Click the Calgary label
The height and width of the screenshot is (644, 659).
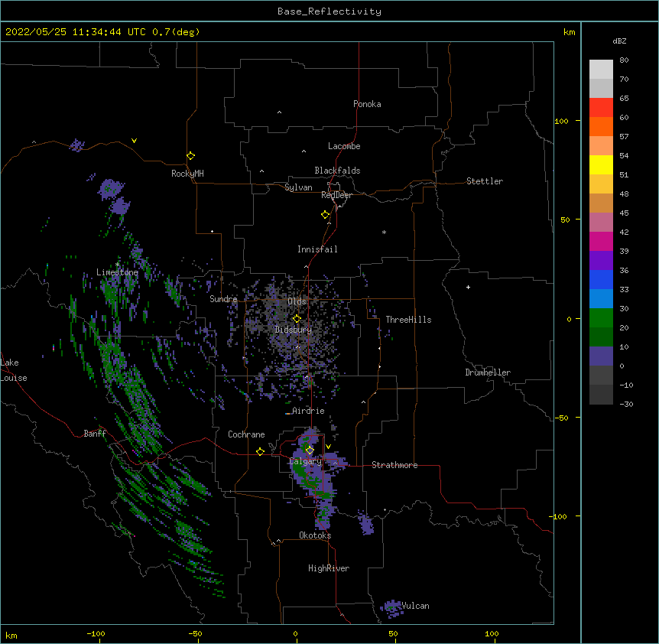coord(305,461)
